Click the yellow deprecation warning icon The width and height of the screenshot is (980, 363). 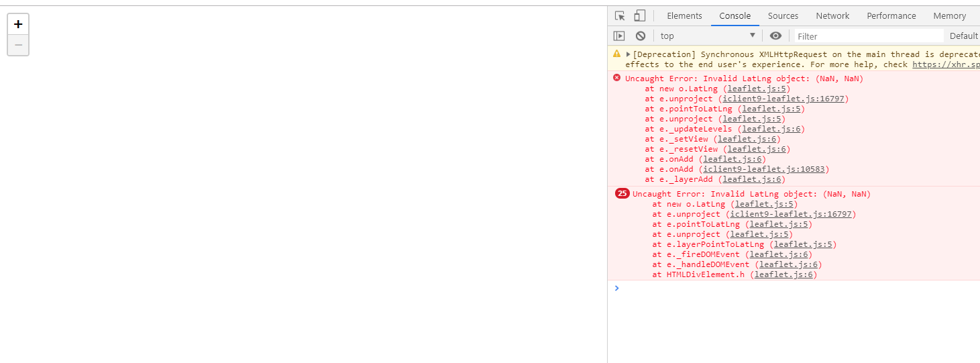[x=616, y=54]
